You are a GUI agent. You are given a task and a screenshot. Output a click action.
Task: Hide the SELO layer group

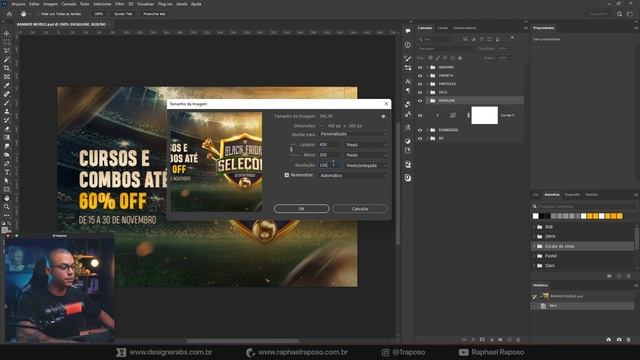420,92
